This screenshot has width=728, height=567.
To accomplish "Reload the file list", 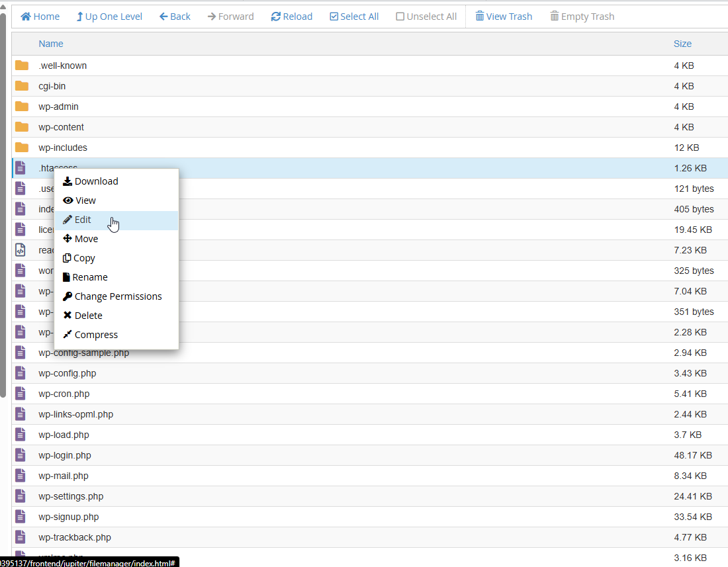I will 292,17.
